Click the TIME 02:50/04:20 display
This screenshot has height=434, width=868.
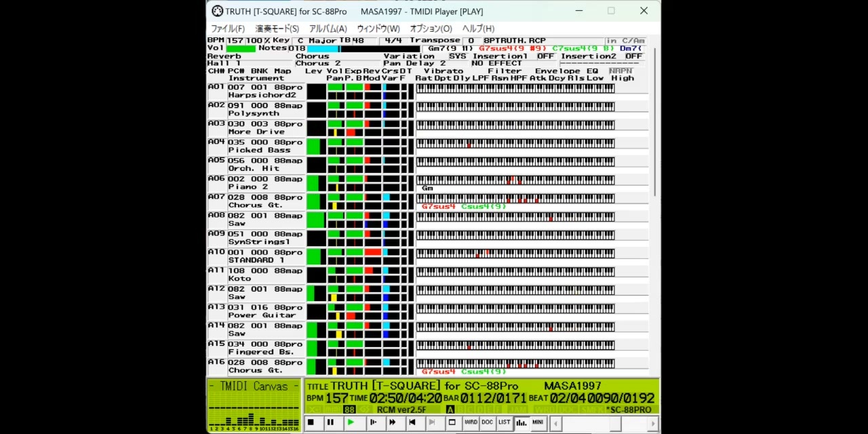point(396,399)
